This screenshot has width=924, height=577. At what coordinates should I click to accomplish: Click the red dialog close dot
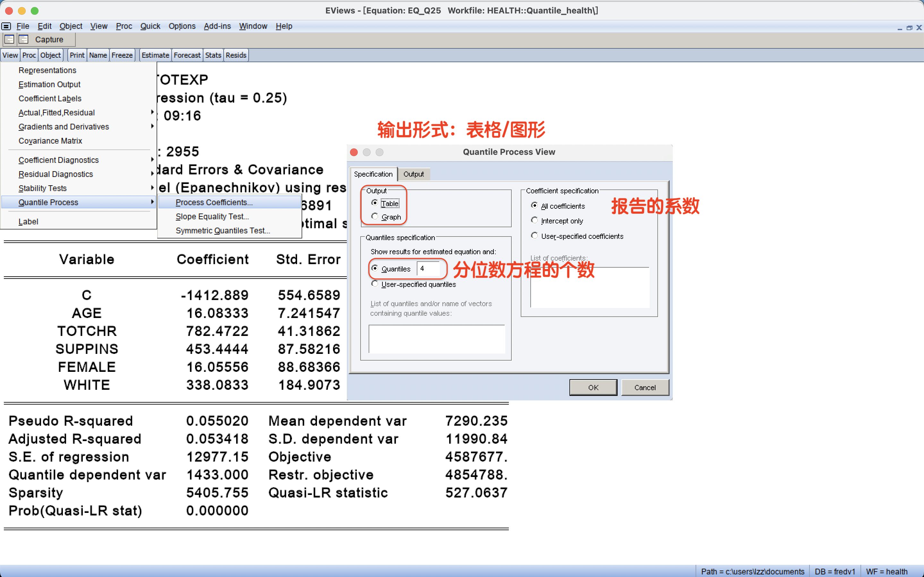354,152
